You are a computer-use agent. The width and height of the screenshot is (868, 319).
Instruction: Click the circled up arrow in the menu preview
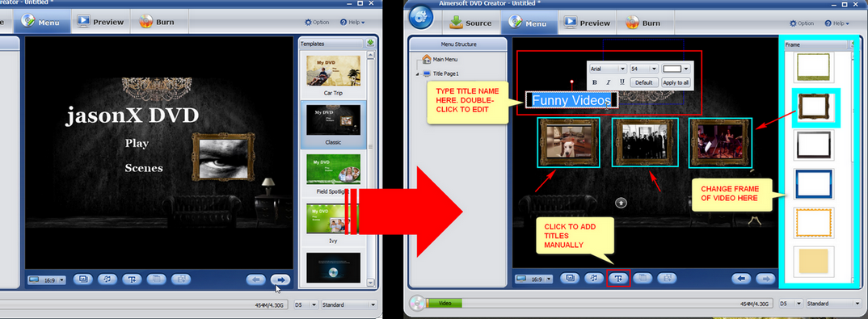coord(622,203)
